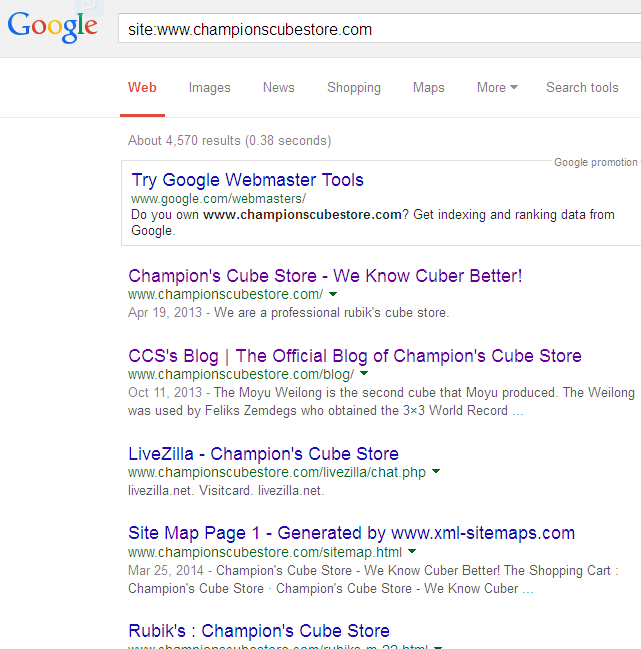Click the snippet mentioning Feliks Zemdegs
Screen dimensions: 641x649
(381, 401)
